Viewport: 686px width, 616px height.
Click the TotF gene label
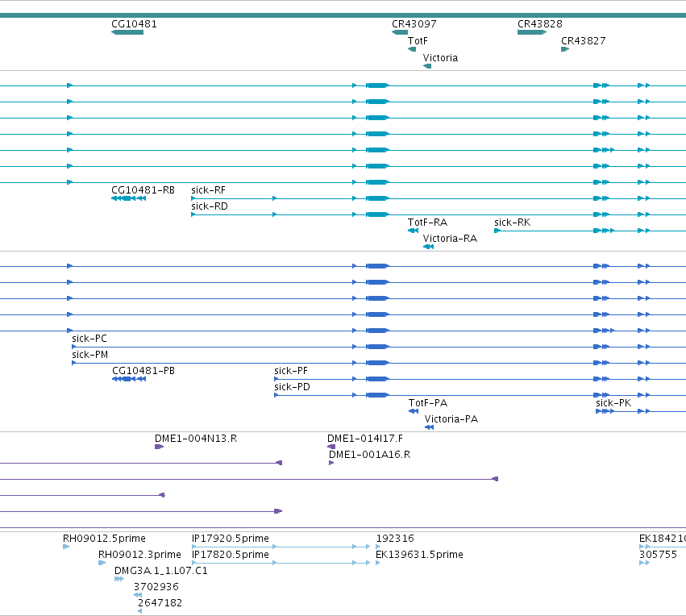pyautogui.click(x=418, y=41)
